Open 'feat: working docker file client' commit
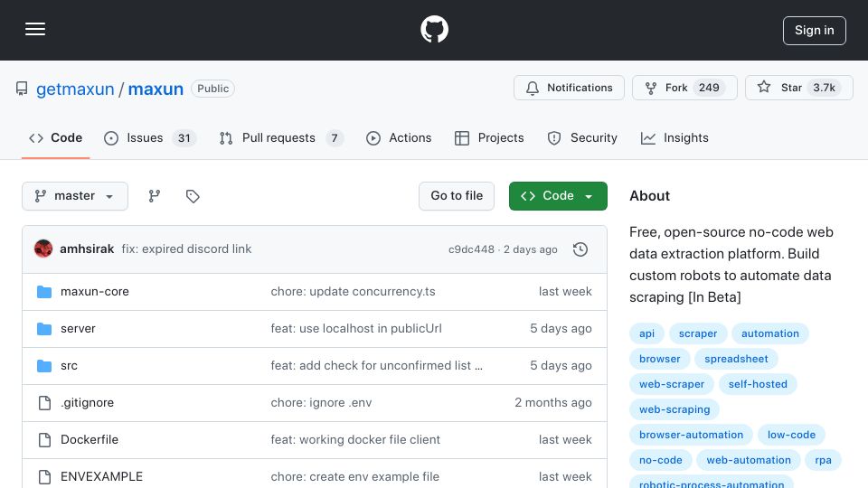This screenshot has width=868, height=488. [x=355, y=440]
